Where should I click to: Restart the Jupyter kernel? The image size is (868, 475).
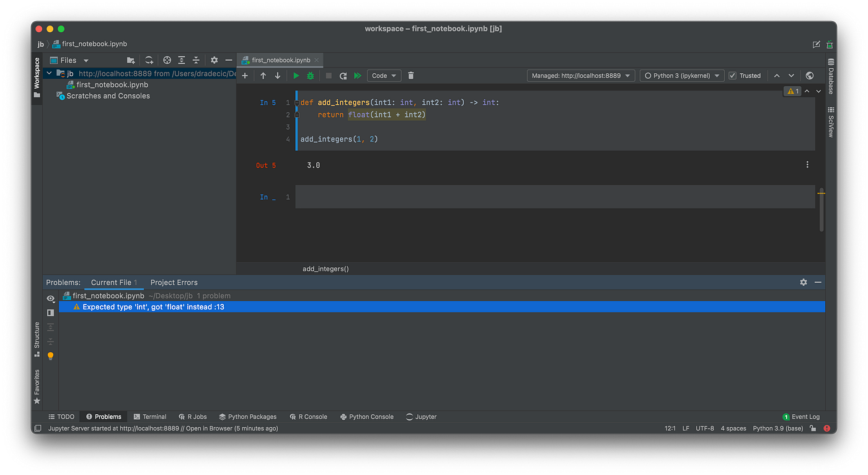pyautogui.click(x=343, y=75)
